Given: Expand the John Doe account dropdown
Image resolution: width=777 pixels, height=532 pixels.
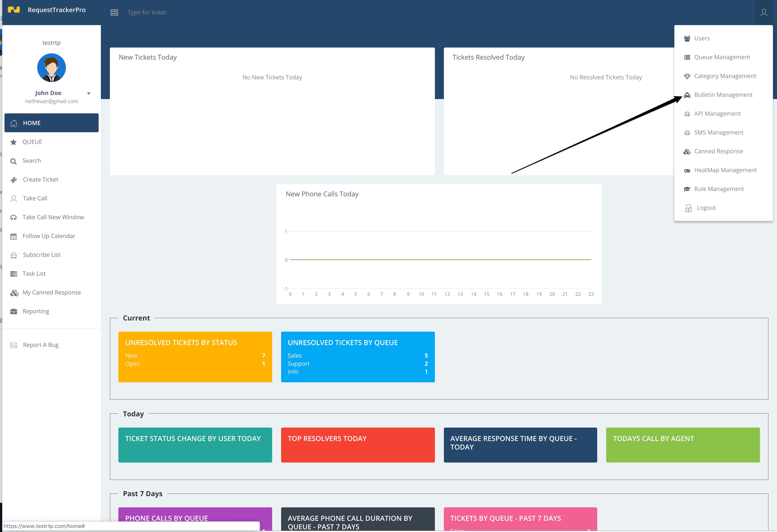Looking at the screenshot, I should tap(89, 93).
